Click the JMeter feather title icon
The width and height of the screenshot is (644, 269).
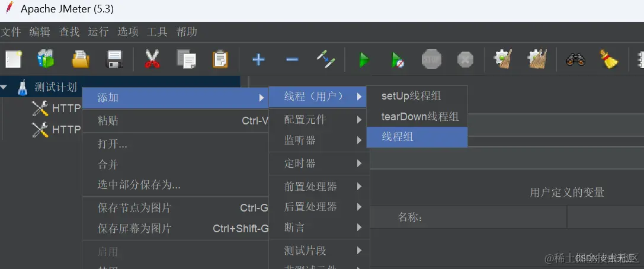pos(9,8)
